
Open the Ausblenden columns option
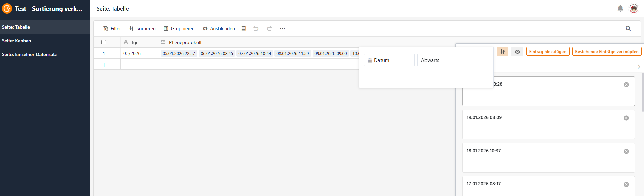tap(219, 28)
